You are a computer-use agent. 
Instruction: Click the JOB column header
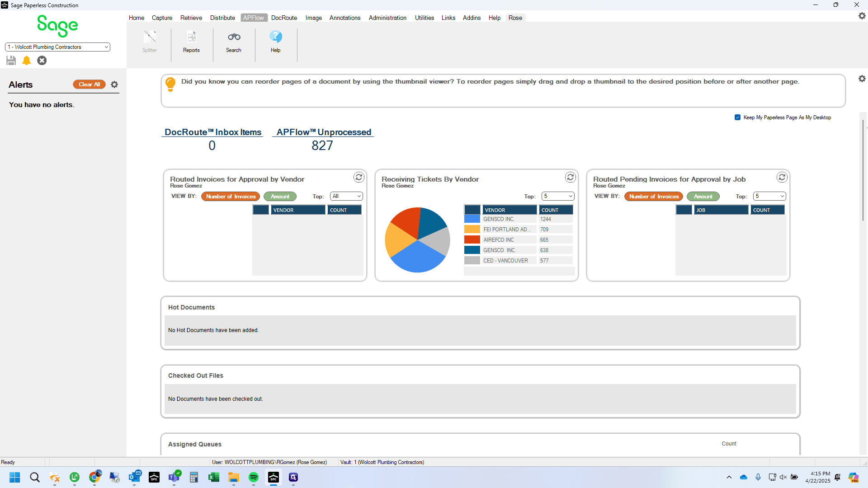click(x=721, y=210)
